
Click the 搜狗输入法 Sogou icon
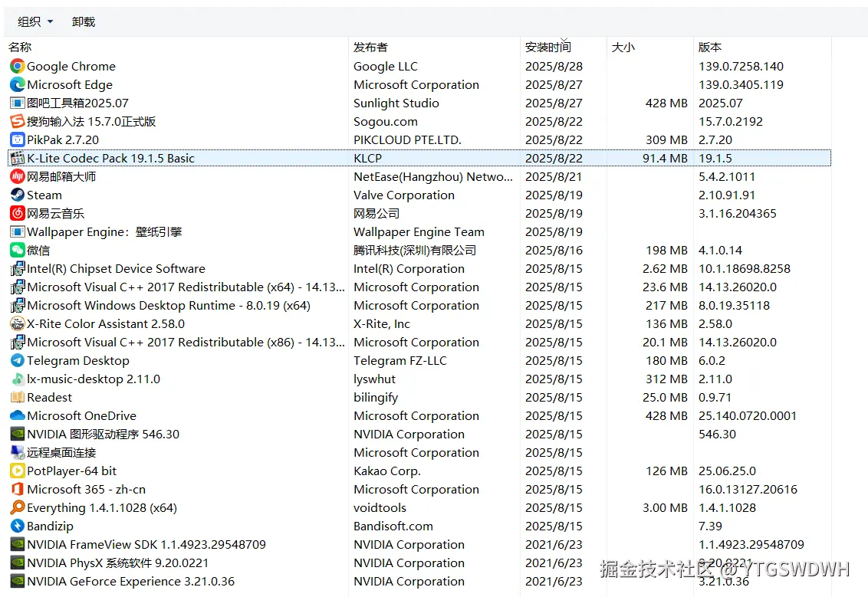(17, 121)
